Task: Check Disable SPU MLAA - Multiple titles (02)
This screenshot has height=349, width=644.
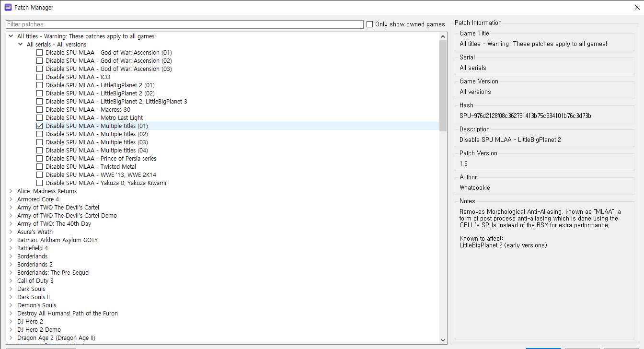Action: click(x=39, y=134)
